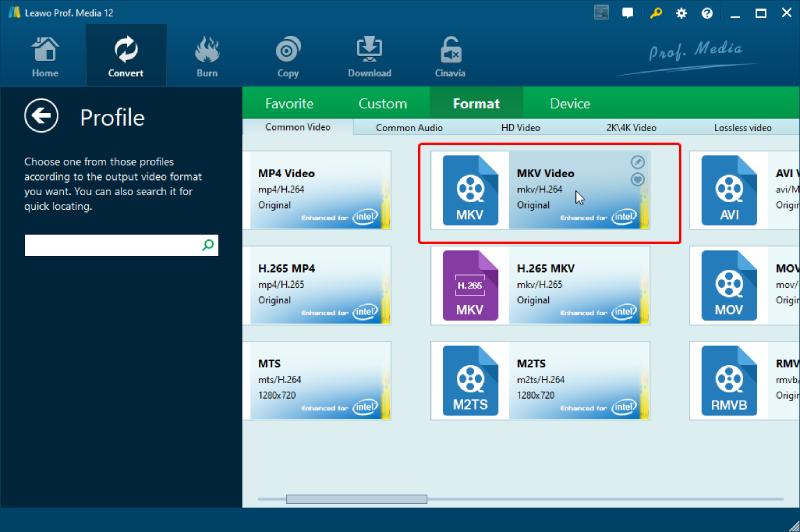Choose the H.265 MKV profile

[x=540, y=286]
